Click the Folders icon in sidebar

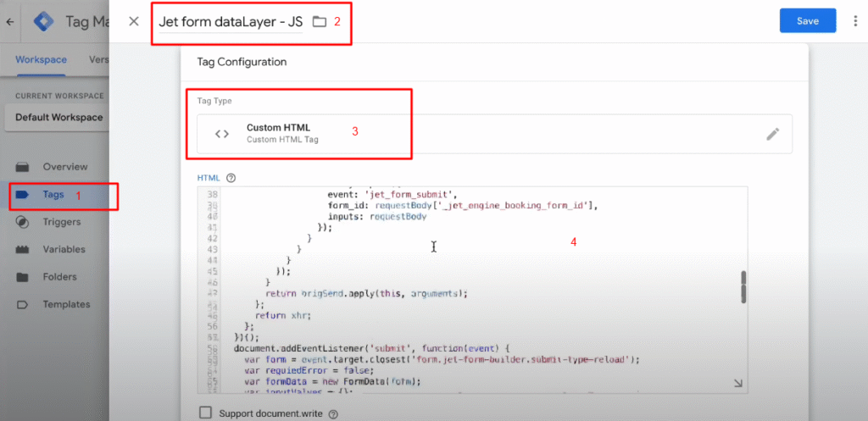click(22, 277)
